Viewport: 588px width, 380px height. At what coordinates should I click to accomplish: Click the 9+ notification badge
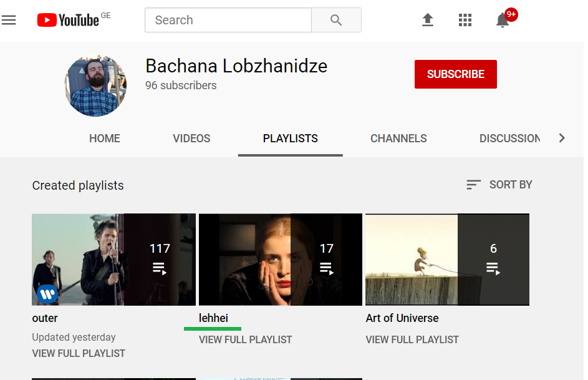pyautogui.click(x=511, y=14)
